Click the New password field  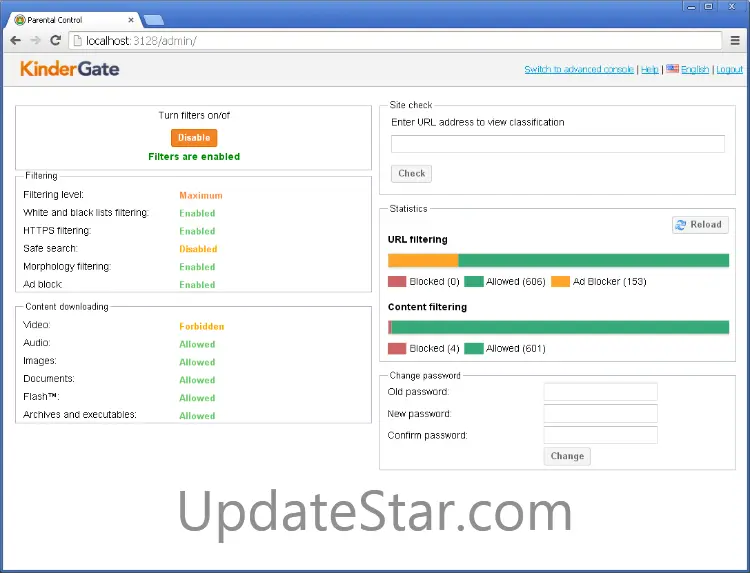[x=600, y=414]
